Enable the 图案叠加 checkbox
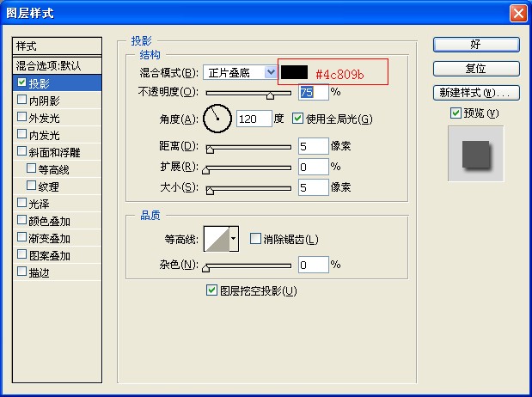 click(x=21, y=254)
